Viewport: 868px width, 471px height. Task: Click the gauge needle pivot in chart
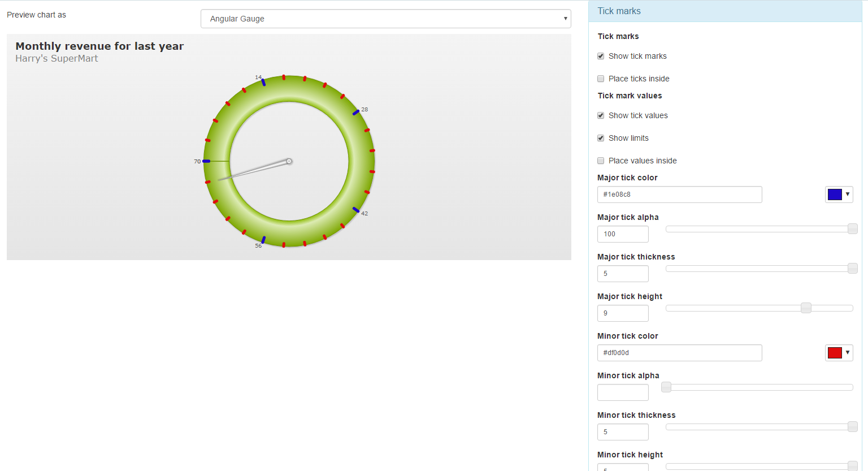click(x=289, y=161)
